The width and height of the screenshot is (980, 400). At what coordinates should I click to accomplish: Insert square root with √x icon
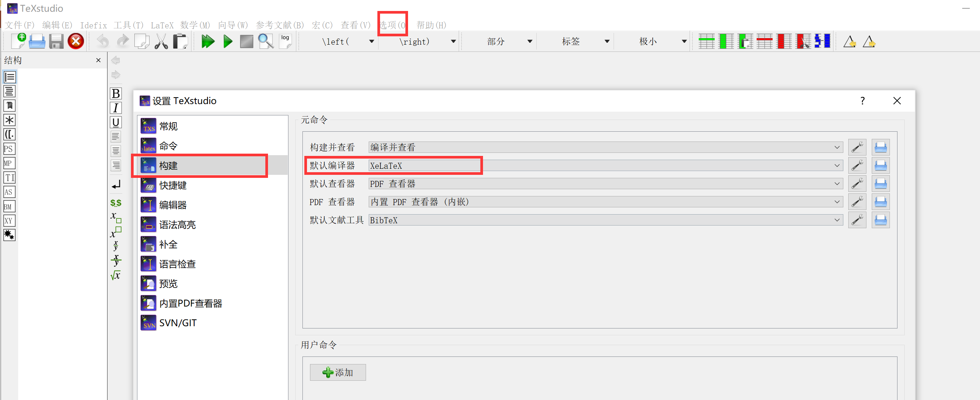pyautogui.click(x=116, y=275)
